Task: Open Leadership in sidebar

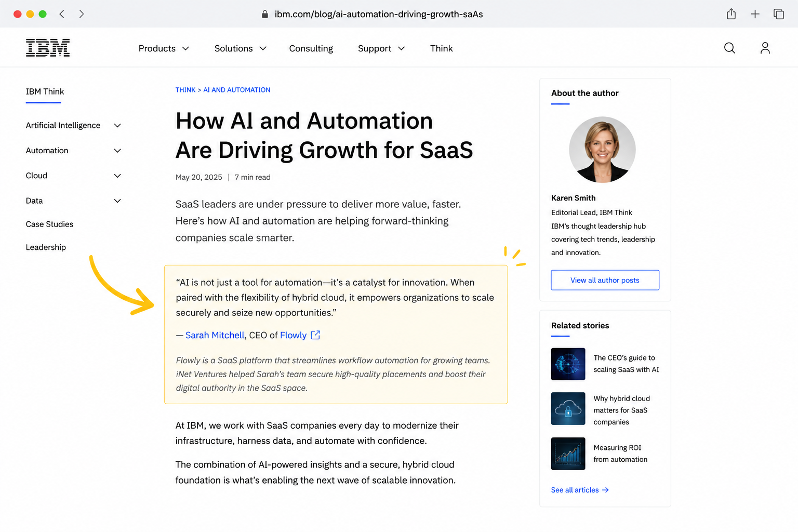Action: pyautogui.click(x=46, y=247)
